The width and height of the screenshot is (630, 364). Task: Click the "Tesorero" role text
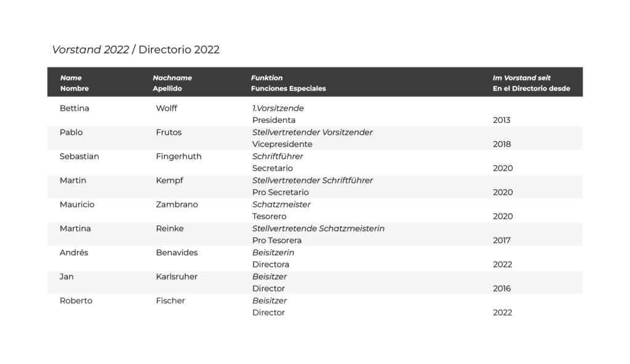coord(269,216)
